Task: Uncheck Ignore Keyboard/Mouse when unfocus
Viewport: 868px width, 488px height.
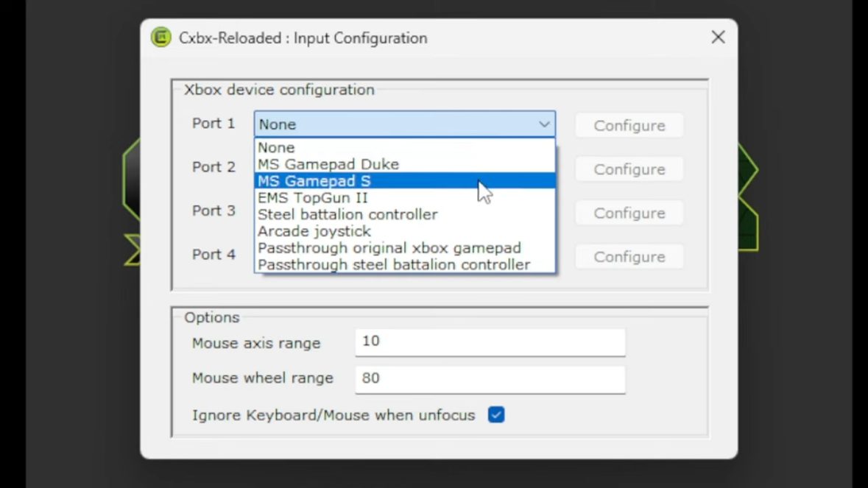Action: coord(496,414)
